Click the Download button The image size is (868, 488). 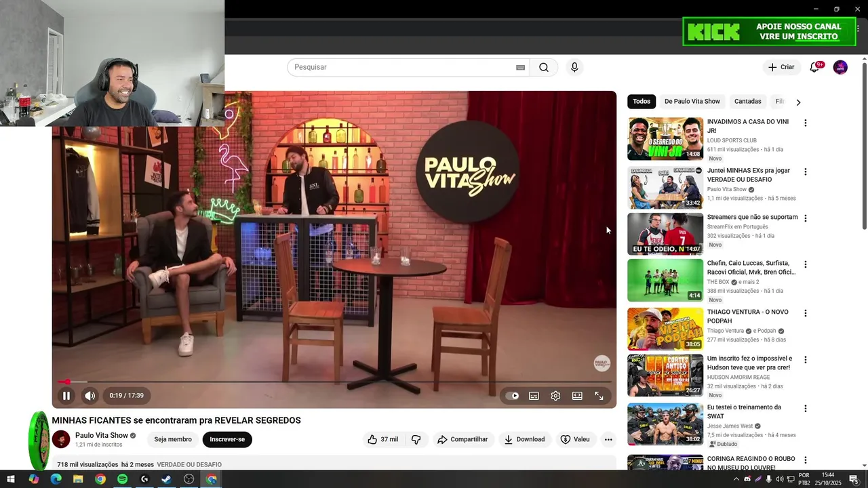(x=524, y=439)
